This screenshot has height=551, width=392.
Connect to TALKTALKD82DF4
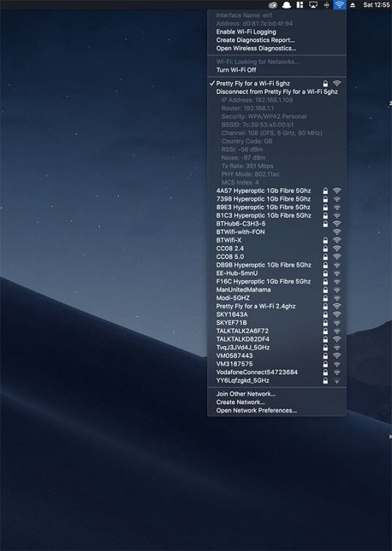[x=277, y=339]
